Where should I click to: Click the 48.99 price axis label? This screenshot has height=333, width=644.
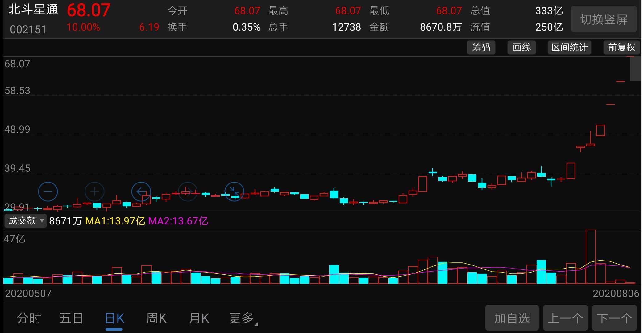point(17,129)
